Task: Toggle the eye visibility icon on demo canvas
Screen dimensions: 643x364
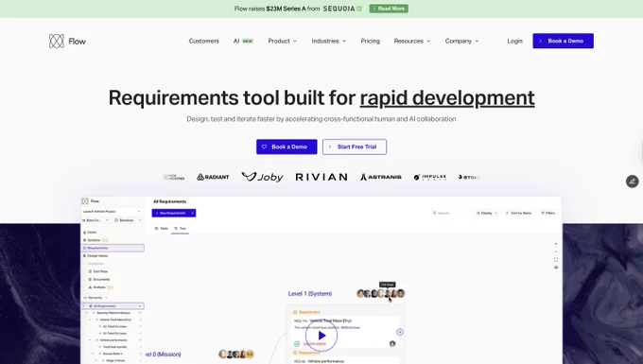Action: tap(556, 268)
